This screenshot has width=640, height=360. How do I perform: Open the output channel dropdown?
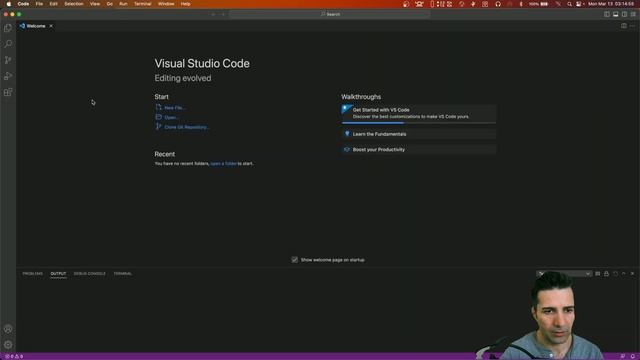(564, 273)
